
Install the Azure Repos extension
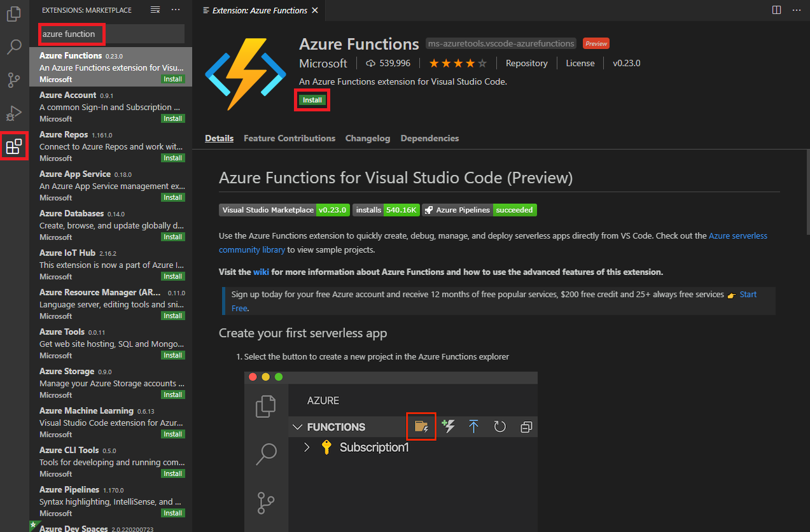tap(173, 158)
